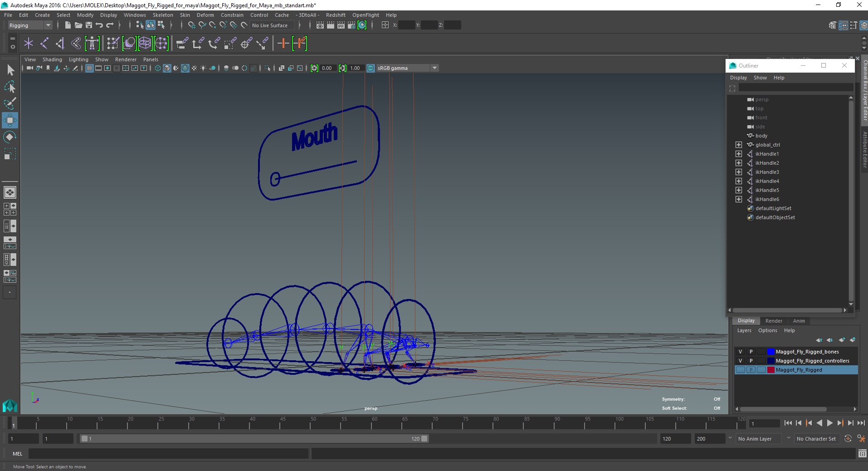Click the Parent constraint shelf icon
The width and height of the screenshot is (868, 471).
(x=182, y=44)
